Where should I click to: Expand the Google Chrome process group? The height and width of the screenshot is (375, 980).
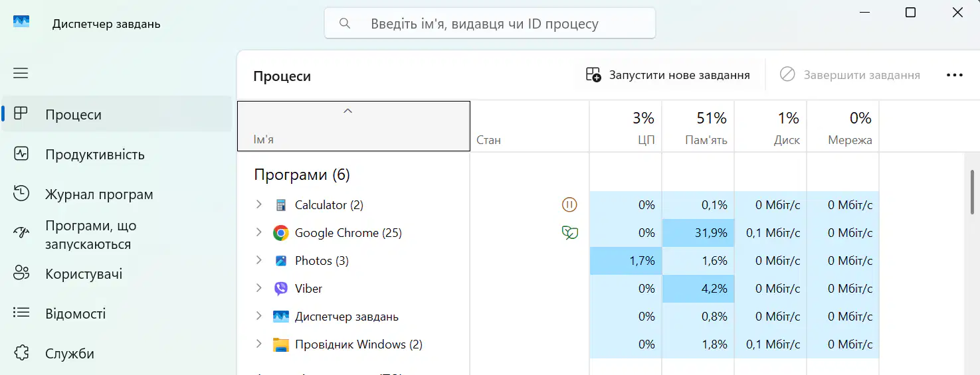coord(259,233)
